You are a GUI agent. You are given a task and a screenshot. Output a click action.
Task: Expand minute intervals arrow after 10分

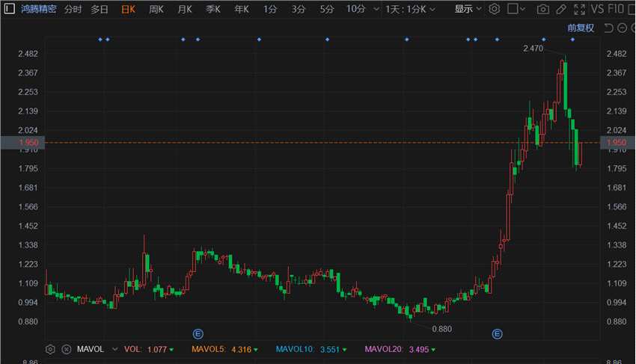376,9
